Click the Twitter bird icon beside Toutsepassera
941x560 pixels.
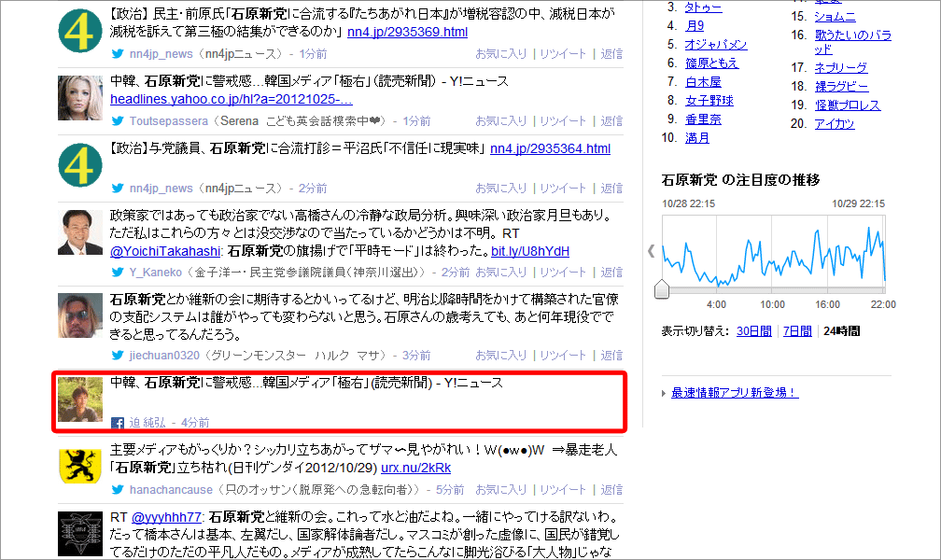(x=118, y=120)
